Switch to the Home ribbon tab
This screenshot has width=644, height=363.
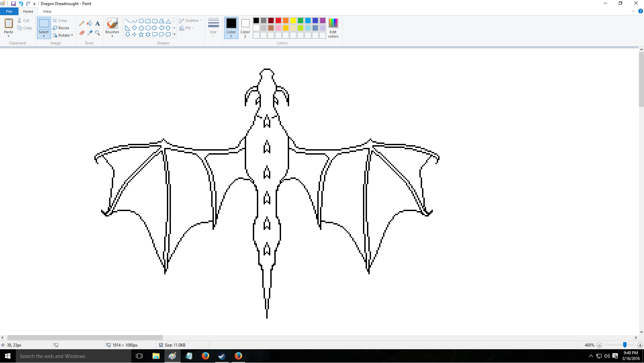(28, 11)
